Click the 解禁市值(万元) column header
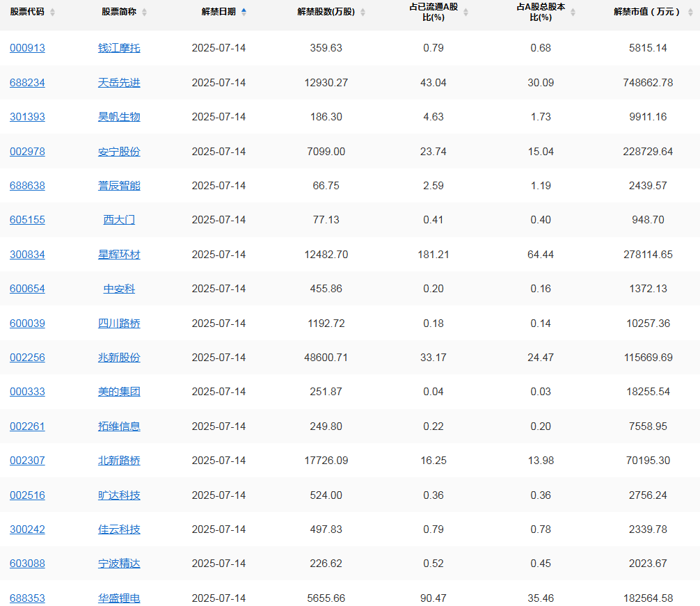 pos(647,12)
